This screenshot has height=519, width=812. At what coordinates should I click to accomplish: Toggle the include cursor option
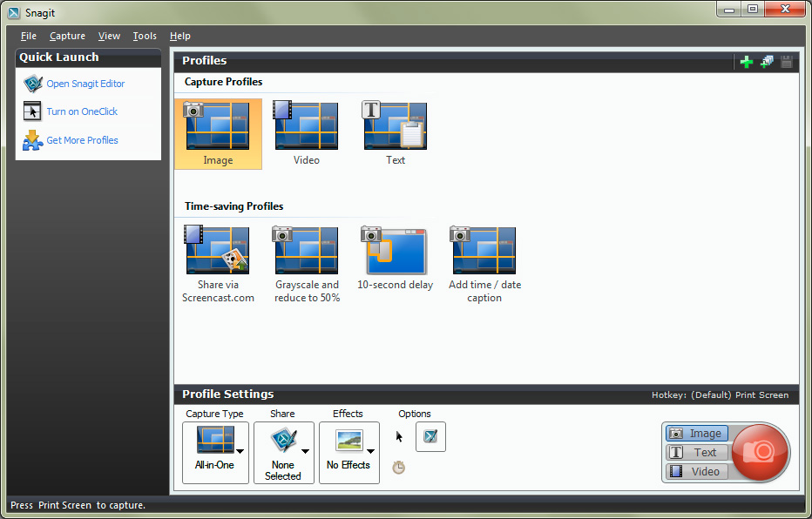(400, 437)
